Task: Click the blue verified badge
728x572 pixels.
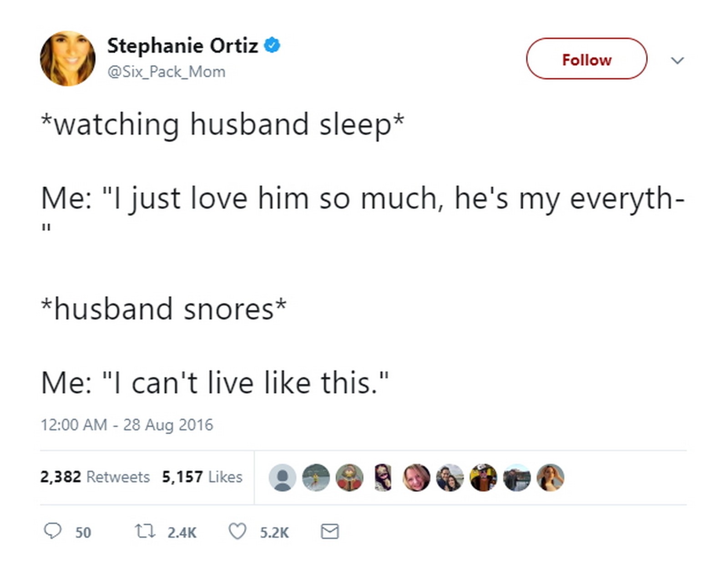Action: click(272, 45)
